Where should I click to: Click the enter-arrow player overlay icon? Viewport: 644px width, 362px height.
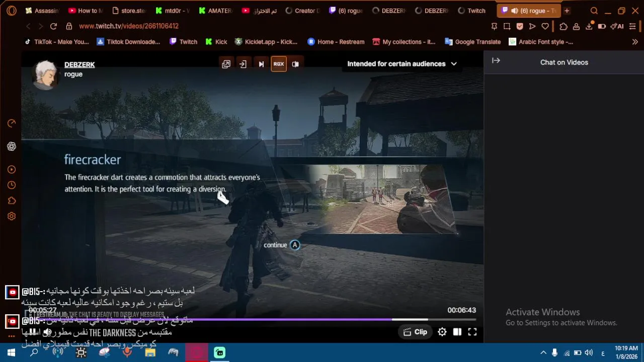coord(243,64)
